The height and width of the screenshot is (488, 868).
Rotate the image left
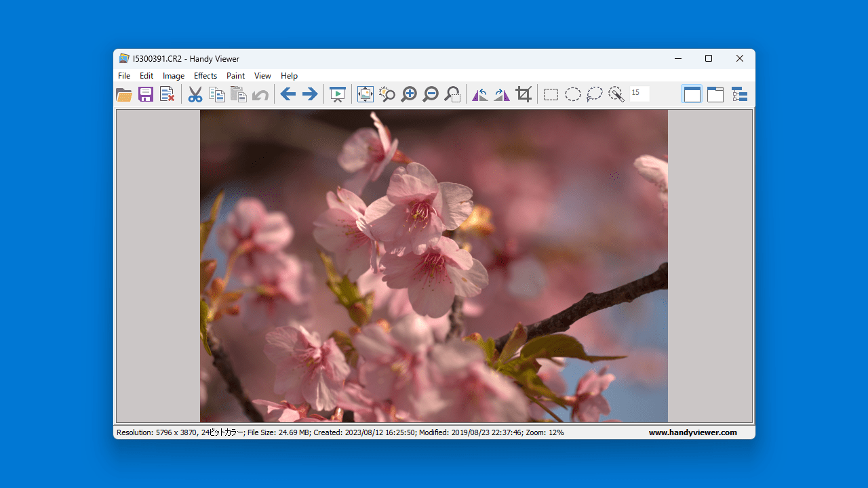pos(480,94)
